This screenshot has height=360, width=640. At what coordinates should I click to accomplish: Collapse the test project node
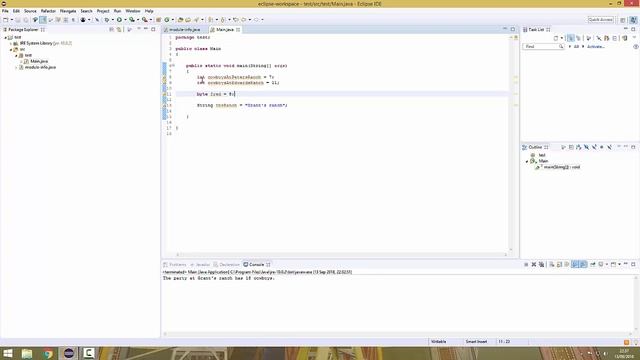tap(6, 37)
